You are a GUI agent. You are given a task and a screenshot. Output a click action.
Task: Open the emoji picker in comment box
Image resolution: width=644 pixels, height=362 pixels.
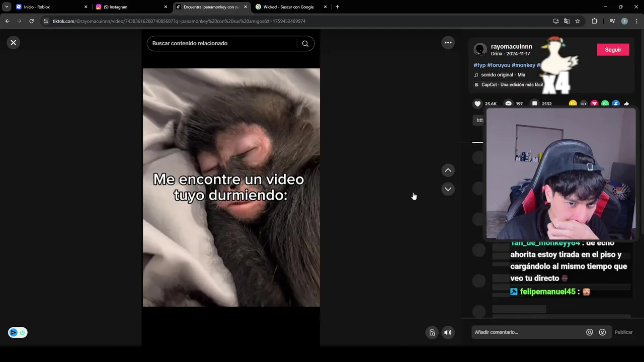tap(602, 332)
